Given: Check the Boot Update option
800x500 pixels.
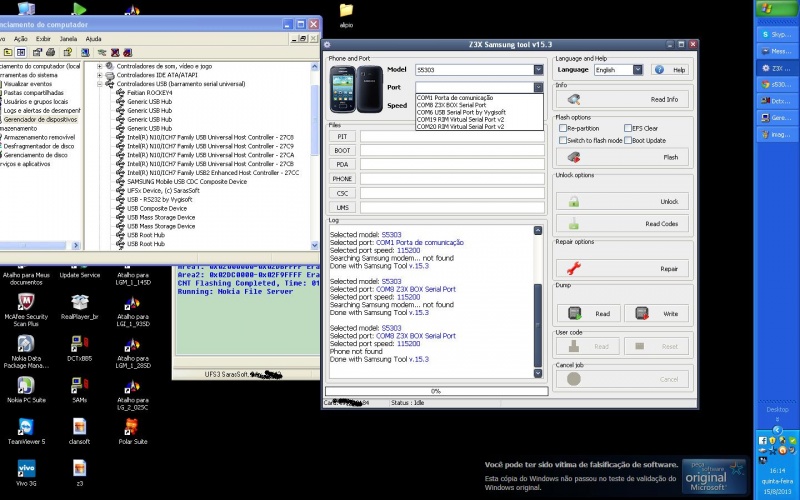Looking at the screenshot, I should coord(628,140).
